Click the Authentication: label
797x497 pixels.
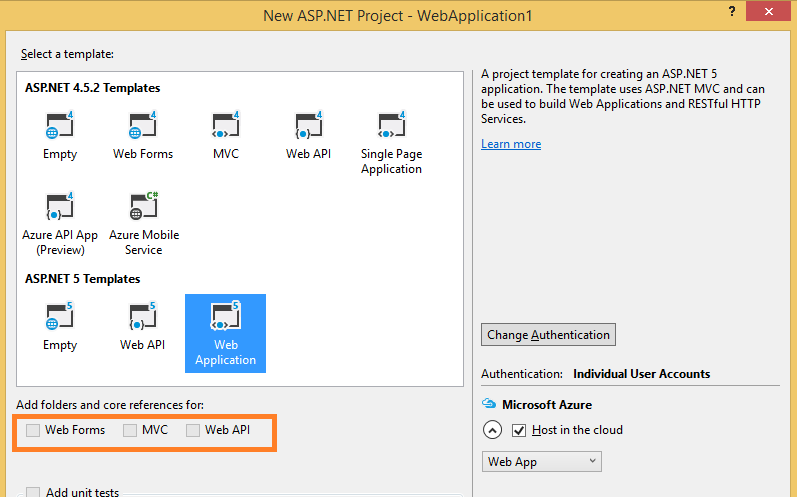(x=522, y=374)
